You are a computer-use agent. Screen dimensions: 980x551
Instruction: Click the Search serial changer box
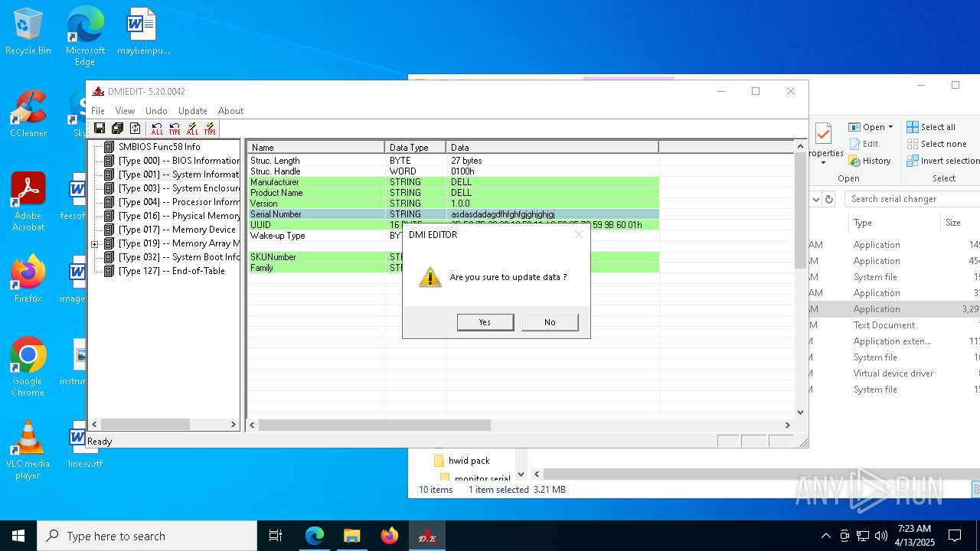point(913,199)
